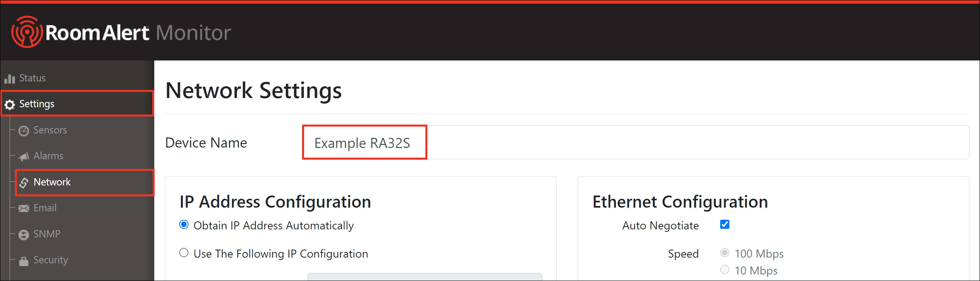Select Use The Following IP Configuration
The image size is (980, 281).
[x=184, y=253]
